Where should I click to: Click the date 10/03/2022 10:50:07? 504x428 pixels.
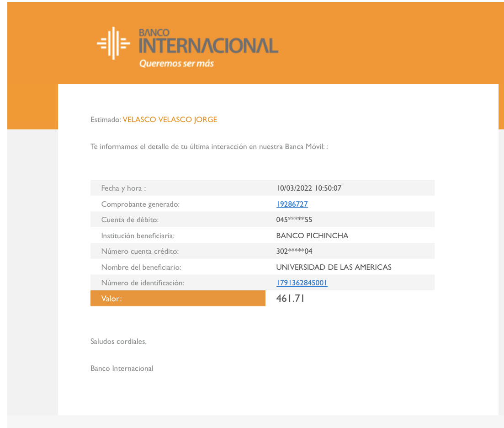pyautogui.click(x=309, y=188)
